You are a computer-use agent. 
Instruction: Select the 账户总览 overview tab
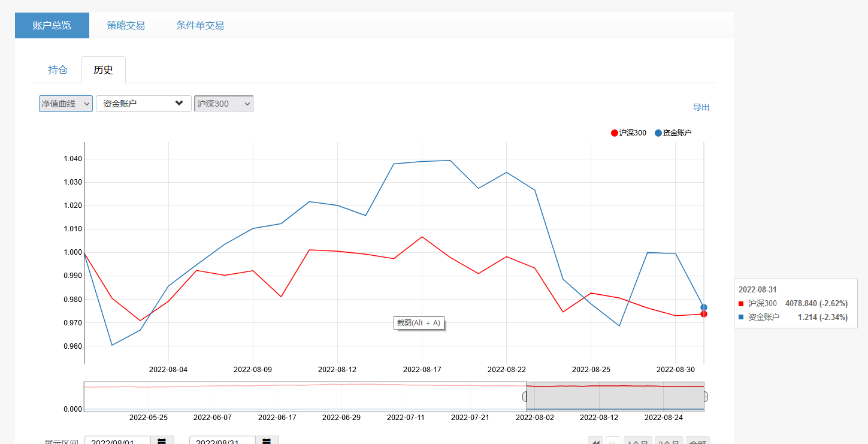pyautogui.click(x=52, y=26)
